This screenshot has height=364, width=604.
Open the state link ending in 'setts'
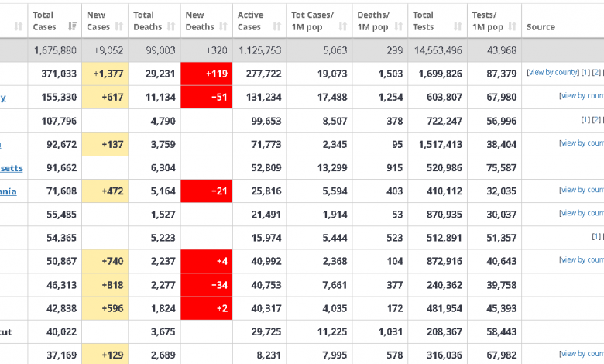point(11,167)
